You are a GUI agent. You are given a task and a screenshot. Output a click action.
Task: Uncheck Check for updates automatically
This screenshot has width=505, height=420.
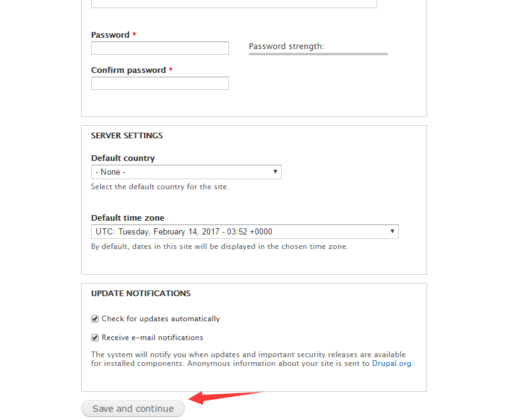click(95, 319)
